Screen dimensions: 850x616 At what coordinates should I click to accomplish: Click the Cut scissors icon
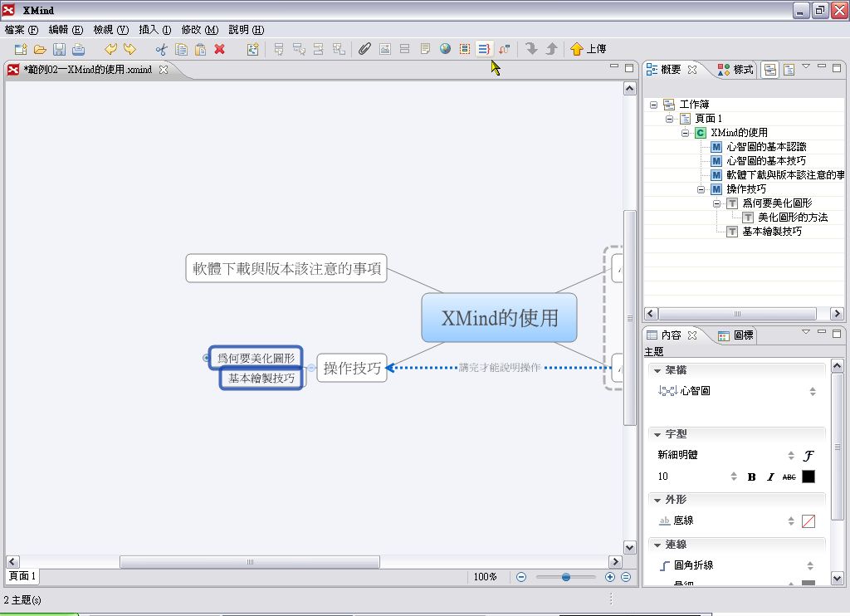(x=162, y=49)
